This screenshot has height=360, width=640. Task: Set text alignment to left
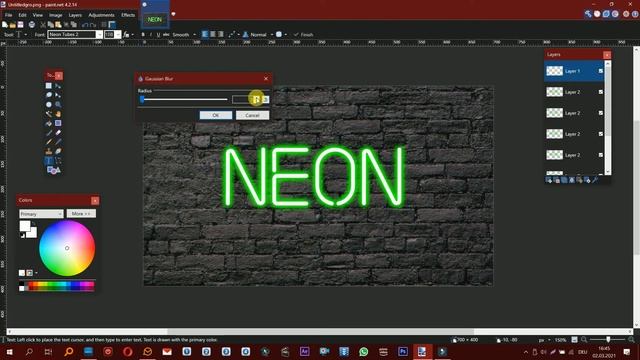pos(205,35)
